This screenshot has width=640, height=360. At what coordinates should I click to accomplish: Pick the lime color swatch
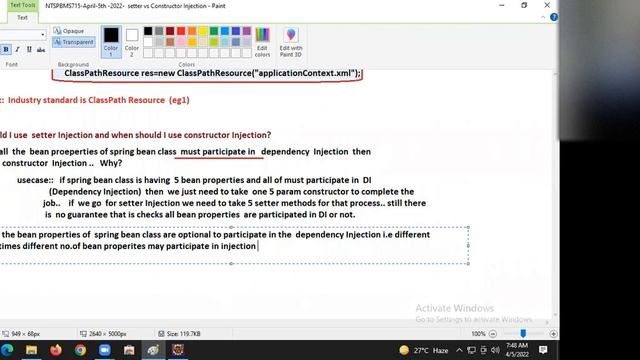[214, 42]
